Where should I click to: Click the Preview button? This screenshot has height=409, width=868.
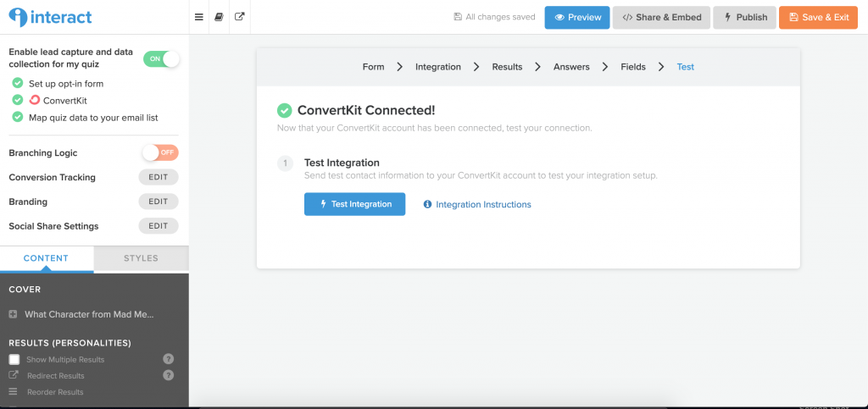point(577,17)
